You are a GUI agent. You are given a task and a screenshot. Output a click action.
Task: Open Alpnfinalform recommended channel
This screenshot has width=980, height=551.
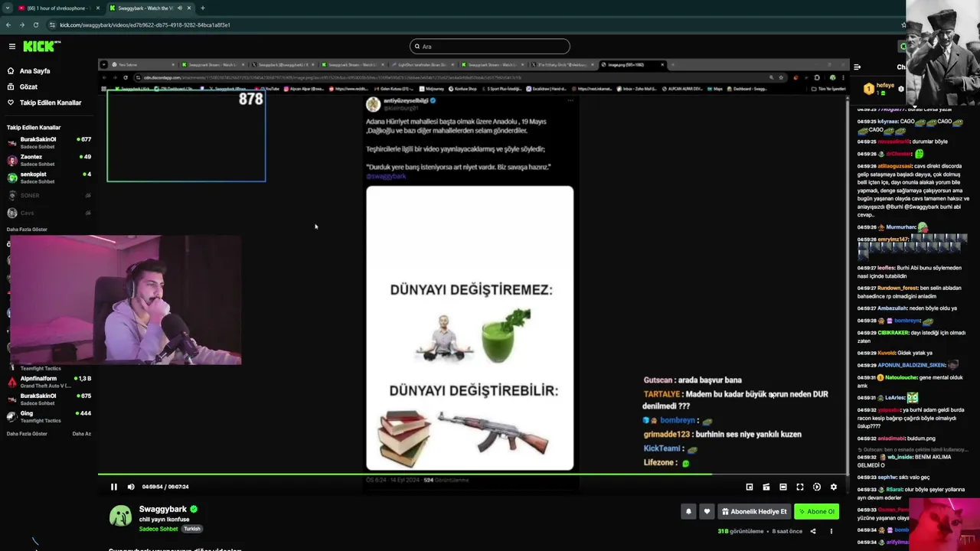tap(49, 382)
